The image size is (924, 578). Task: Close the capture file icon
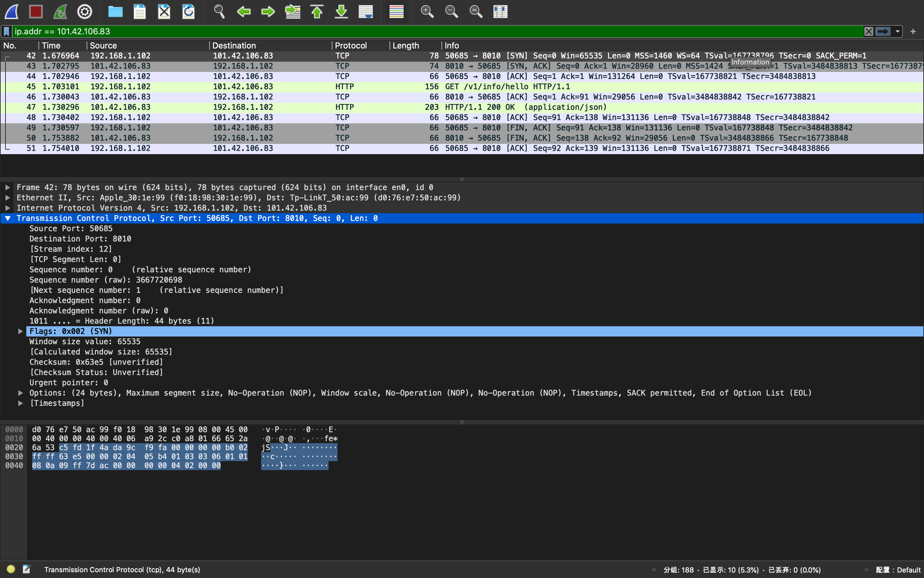point(164,12)
